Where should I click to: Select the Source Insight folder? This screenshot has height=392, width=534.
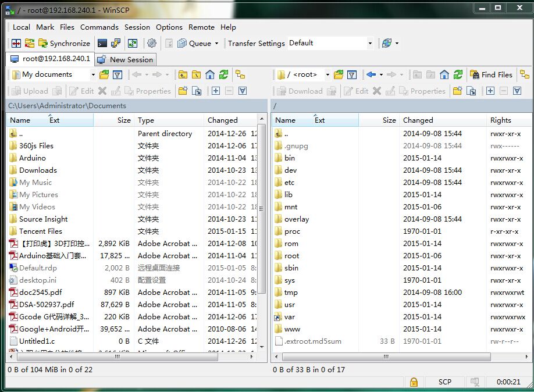[x=43, y=219]
